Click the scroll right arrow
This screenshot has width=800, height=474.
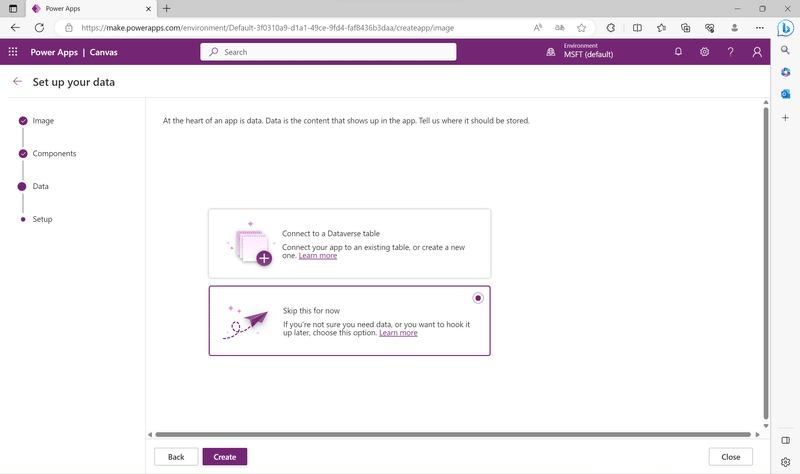(758, 435)
